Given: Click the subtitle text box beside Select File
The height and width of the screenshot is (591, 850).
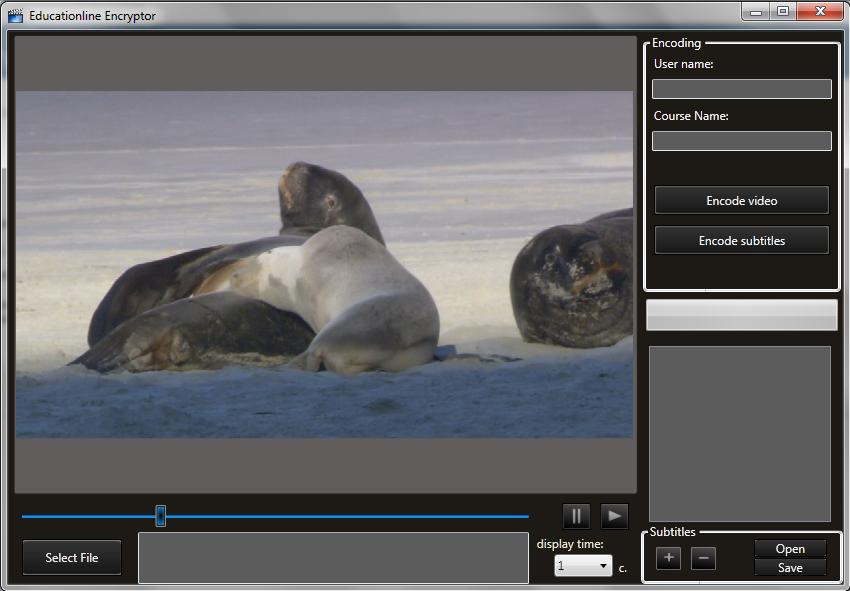Looking at the screenshot, I should (333, 558).
